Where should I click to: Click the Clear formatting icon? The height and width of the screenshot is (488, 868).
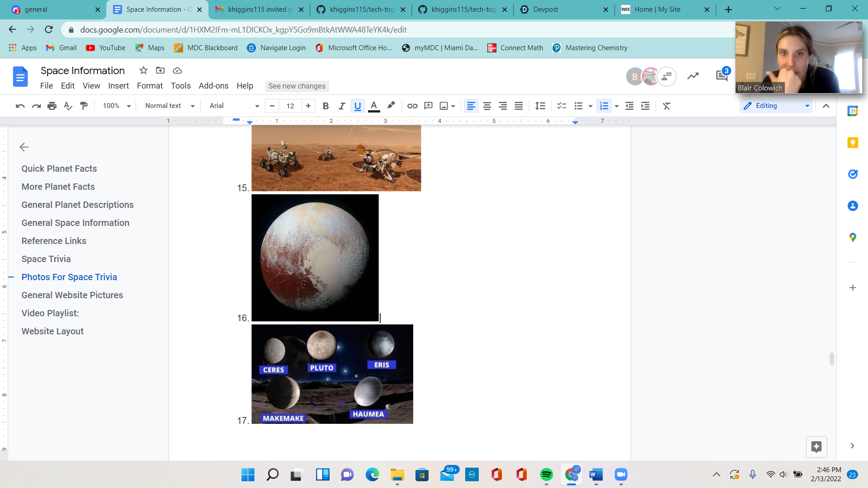tap(666, 106)
